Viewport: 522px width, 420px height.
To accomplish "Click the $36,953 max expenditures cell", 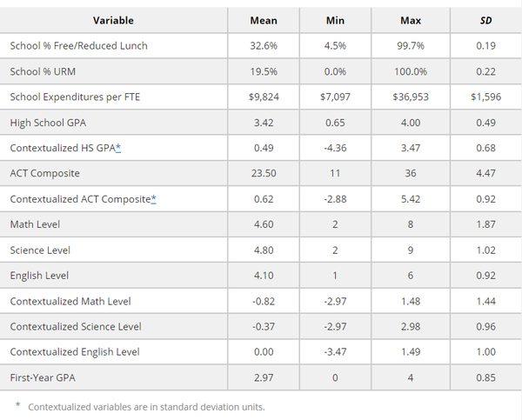I will pos(407,97).
